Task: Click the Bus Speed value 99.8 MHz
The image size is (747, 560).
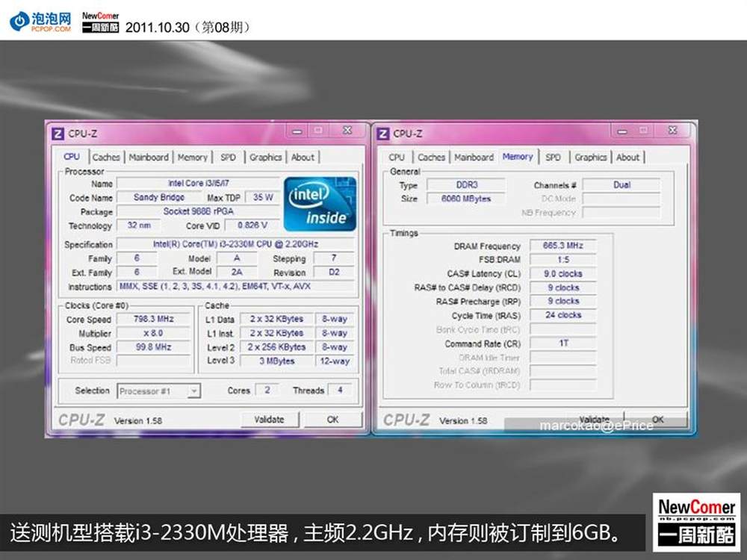Action: click(x=153, y=346)
